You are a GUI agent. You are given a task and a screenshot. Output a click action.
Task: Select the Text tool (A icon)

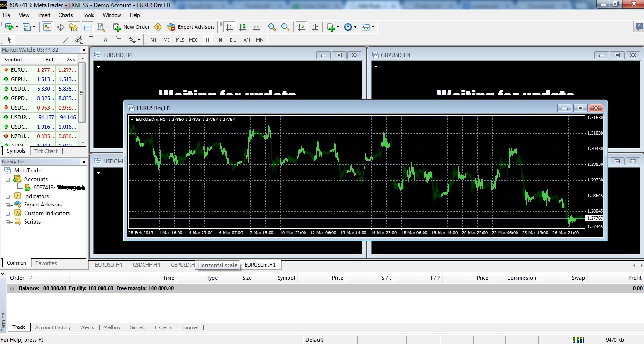(x=105, y=40)
